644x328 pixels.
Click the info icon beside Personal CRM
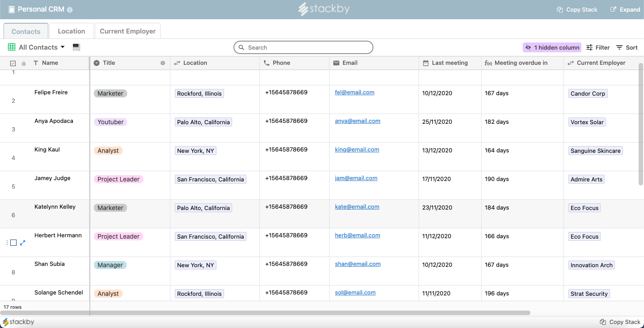(x=70, y=9)
